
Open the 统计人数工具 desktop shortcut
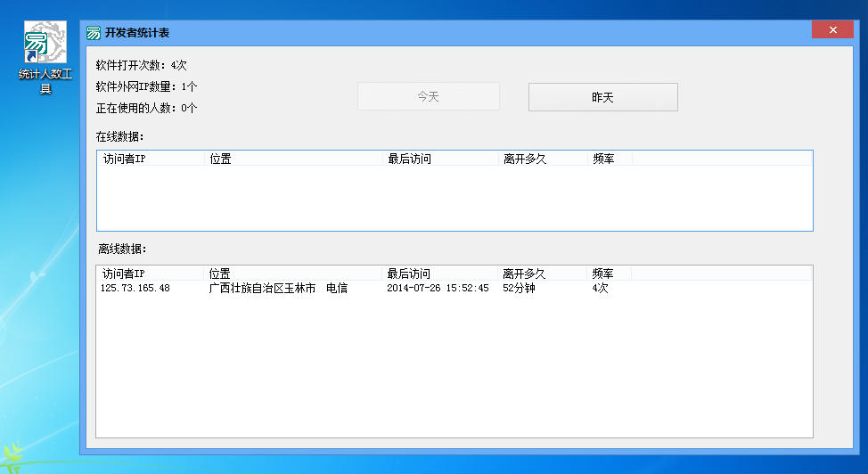(x=45, y=58)
